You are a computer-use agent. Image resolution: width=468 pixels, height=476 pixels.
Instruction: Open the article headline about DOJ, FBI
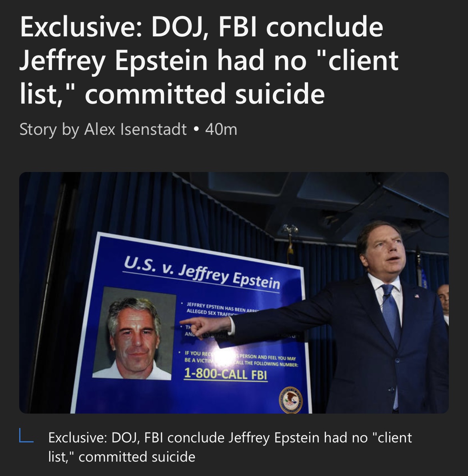(209, 60)
